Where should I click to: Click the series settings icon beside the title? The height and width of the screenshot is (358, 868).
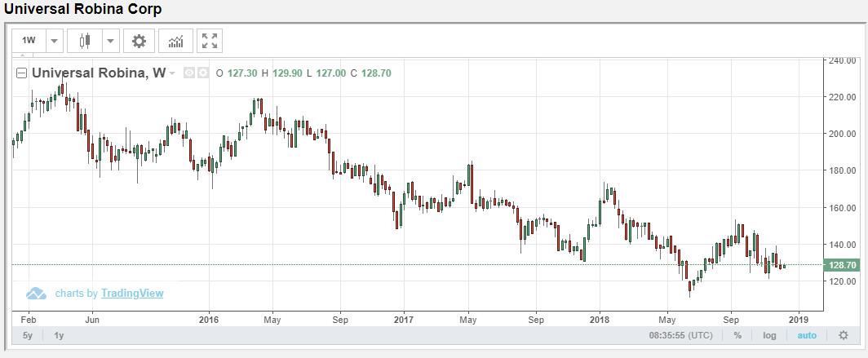pos(203,73)
